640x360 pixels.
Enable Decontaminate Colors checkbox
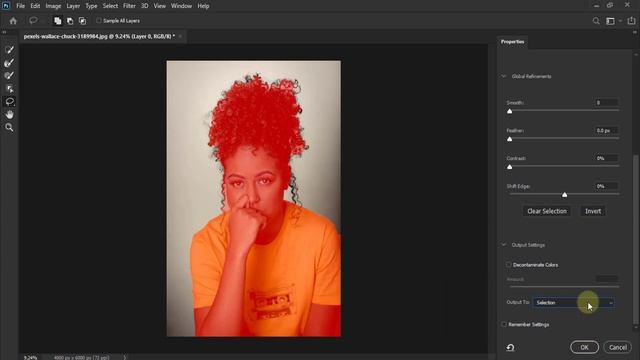coord(509,264)
